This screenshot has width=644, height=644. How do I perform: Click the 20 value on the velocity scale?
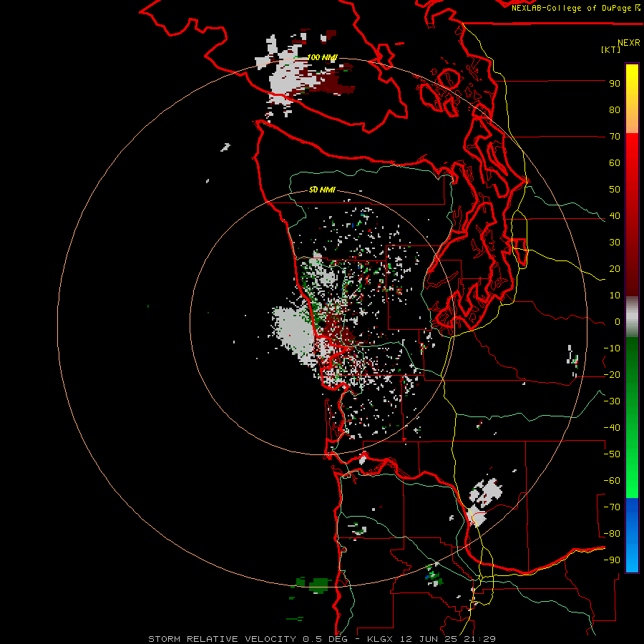[615, 268]
